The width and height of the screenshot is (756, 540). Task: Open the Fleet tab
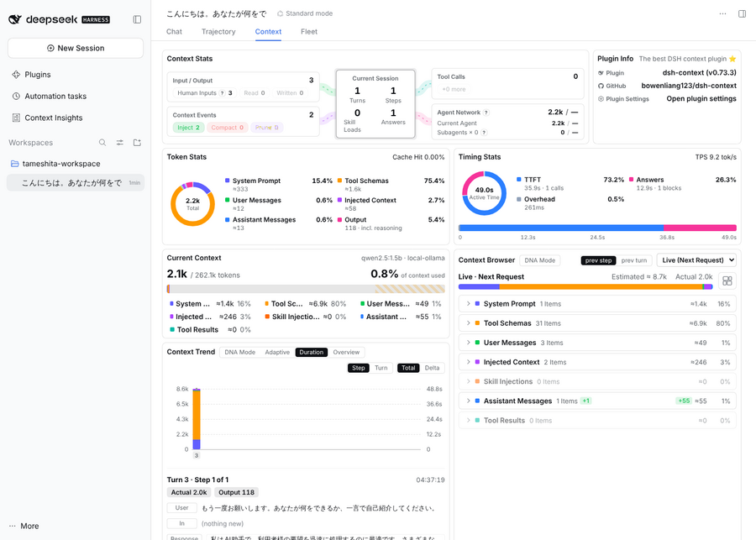click(309, 32)
